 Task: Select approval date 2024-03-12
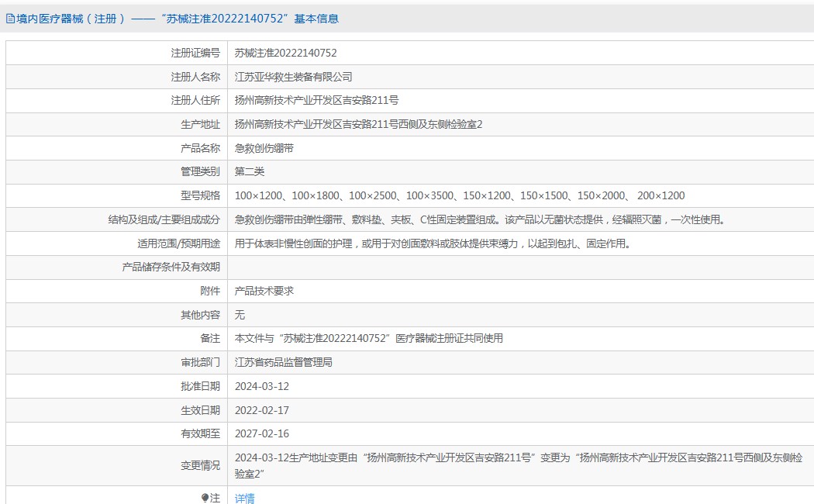point(262,387)
